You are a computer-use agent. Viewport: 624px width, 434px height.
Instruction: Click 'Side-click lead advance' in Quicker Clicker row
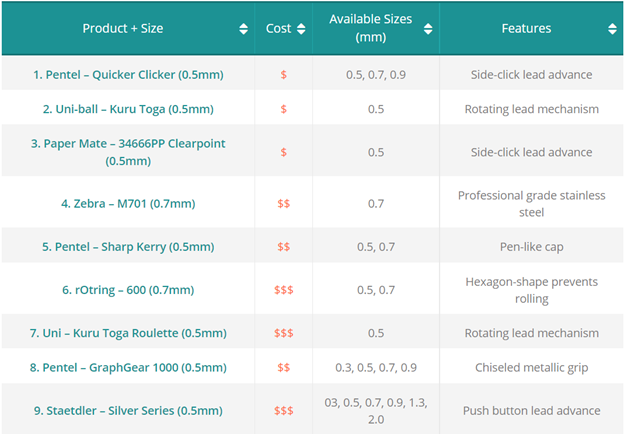[x=531, y=75]
